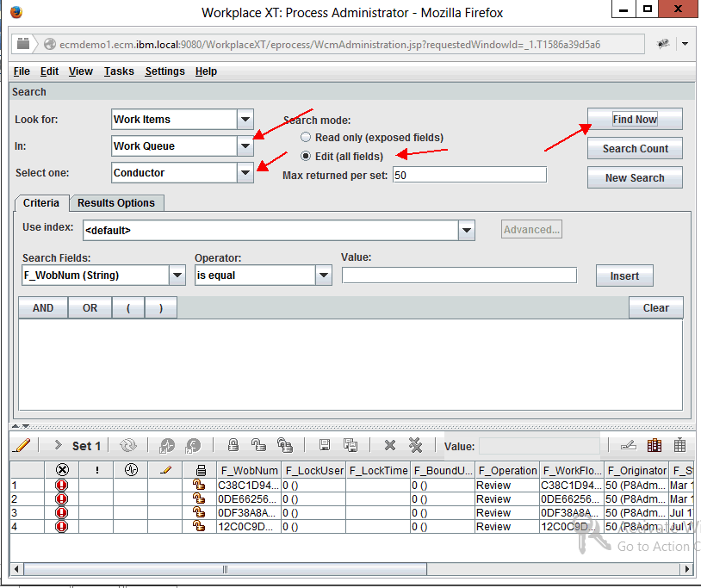Click the exclamation mark column header
Viewport: 701px width, 588px height.
click(96, 470)
